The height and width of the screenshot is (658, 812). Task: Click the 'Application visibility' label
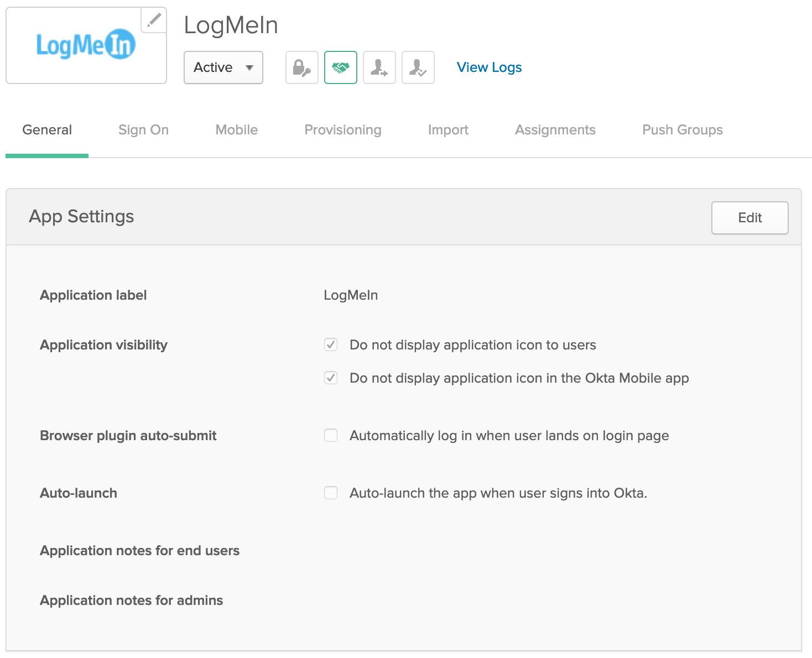[x=103, y=345]
